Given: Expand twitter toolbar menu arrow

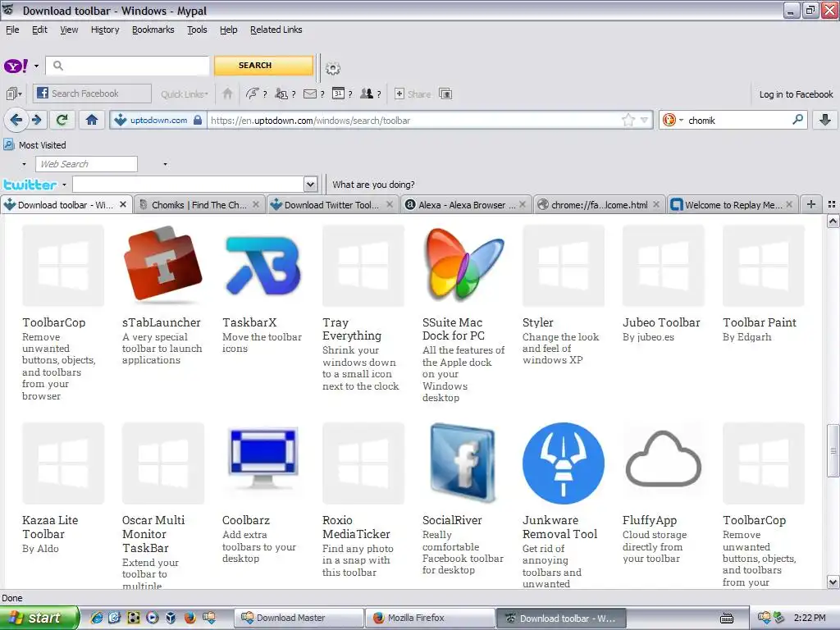Looking at the screenshot, I should 64,185.
